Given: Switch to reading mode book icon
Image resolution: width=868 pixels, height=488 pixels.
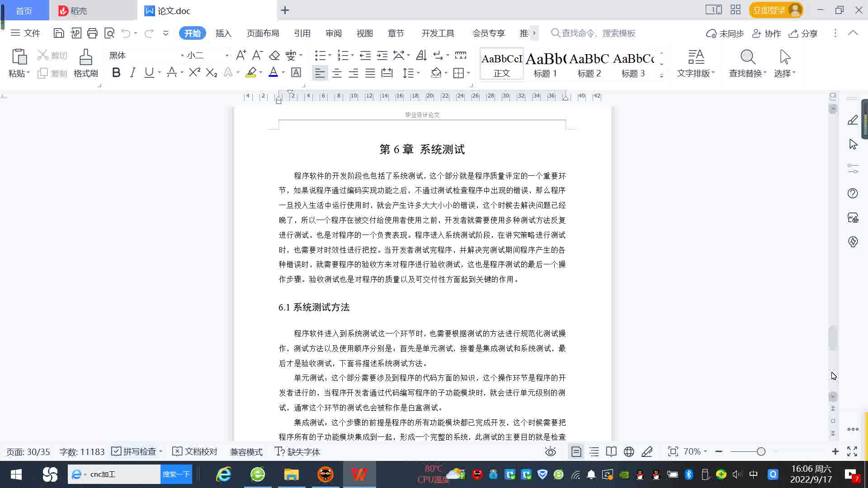Looking at the screenshot, I should [x=611, y=451].
